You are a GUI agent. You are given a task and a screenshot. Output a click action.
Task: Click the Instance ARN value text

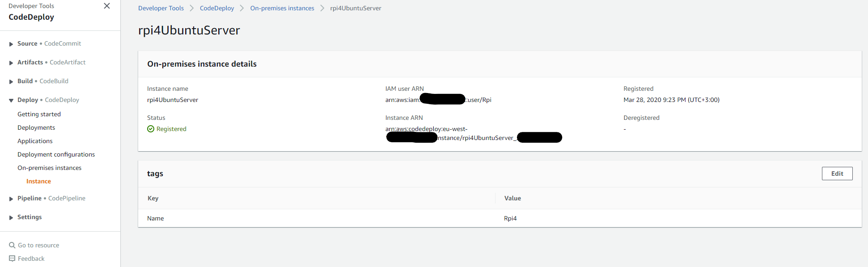point(474,133)
